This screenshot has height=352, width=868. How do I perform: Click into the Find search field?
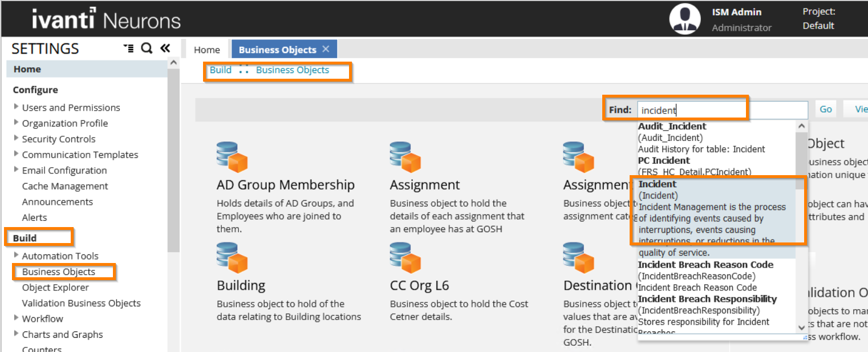pyautogui.click(x=721, y=110)
